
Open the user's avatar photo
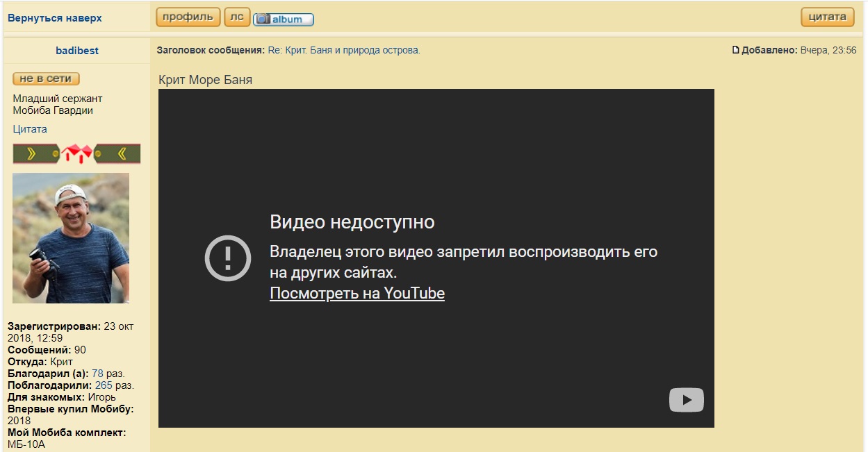coord(71,238)
